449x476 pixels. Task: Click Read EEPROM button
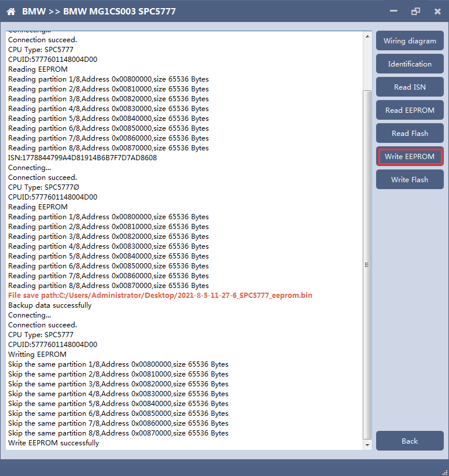[410, 110]
